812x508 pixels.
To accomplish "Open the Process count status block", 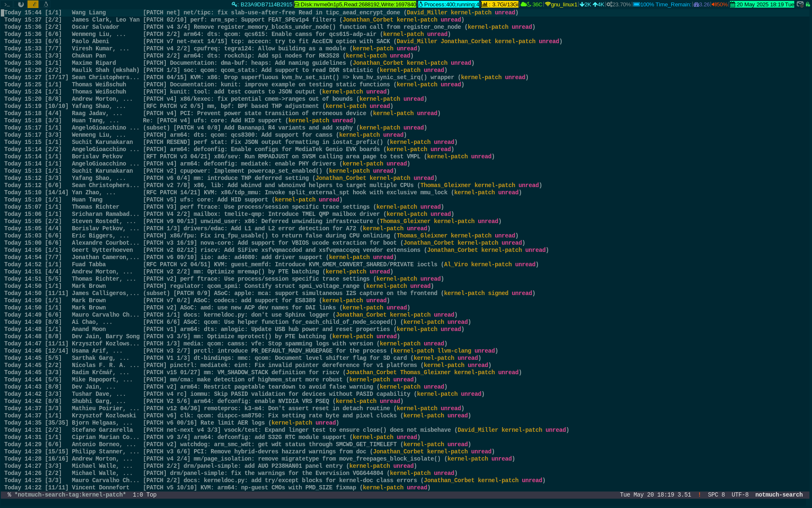I will click(x=449, y=4).
